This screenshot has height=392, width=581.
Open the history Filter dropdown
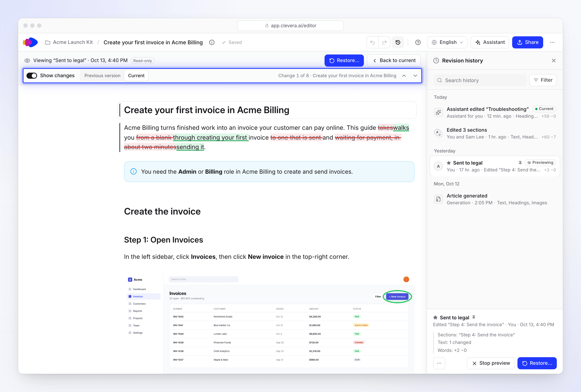543,80
